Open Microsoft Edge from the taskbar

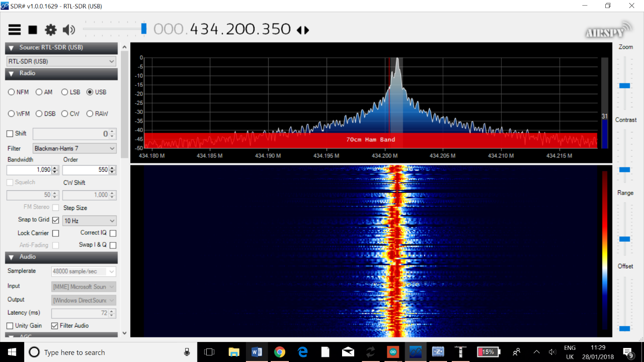302,352
